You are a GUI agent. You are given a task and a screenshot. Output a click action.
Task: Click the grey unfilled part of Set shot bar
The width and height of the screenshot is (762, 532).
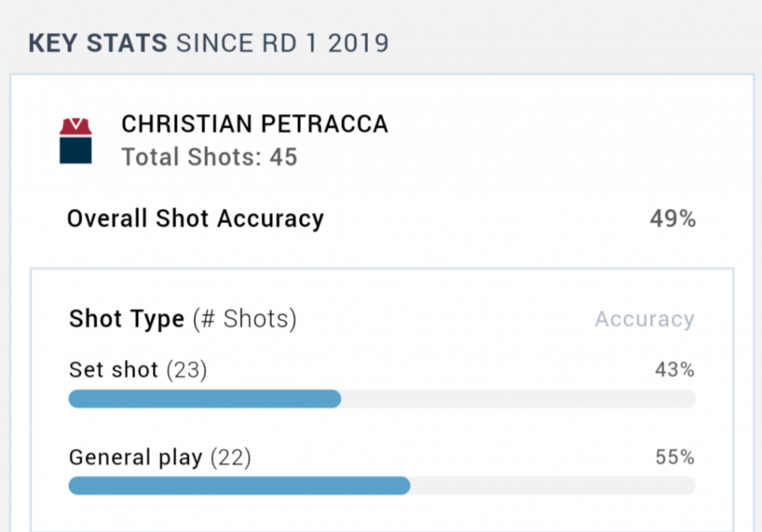518,399
